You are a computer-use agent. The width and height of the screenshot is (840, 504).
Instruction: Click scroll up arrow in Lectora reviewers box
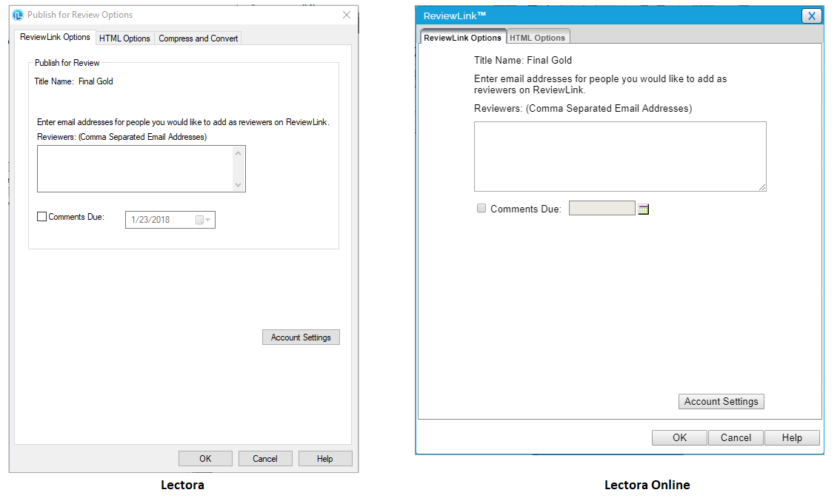click(x=239, y=153)
